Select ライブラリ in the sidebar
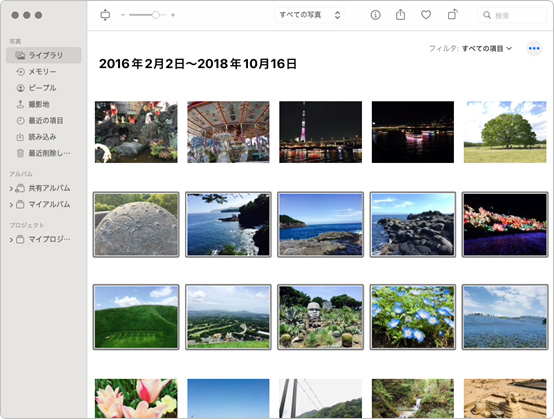Screen dimensions: 554x419 point(43,55)
